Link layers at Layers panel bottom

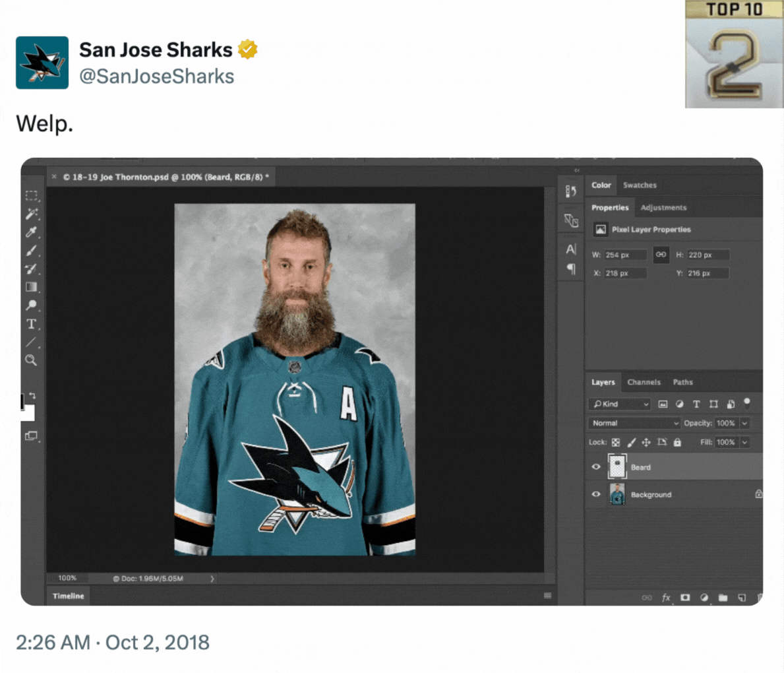click(x=647, y=597)
